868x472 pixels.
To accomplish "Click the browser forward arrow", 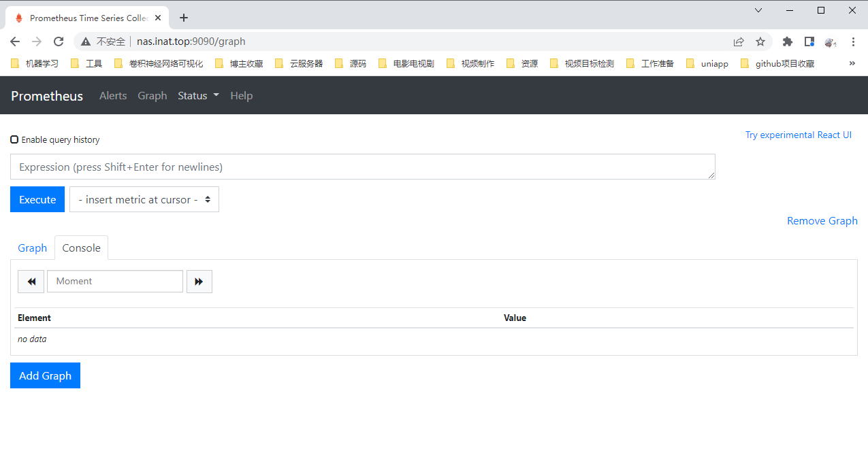I will 37,41.
